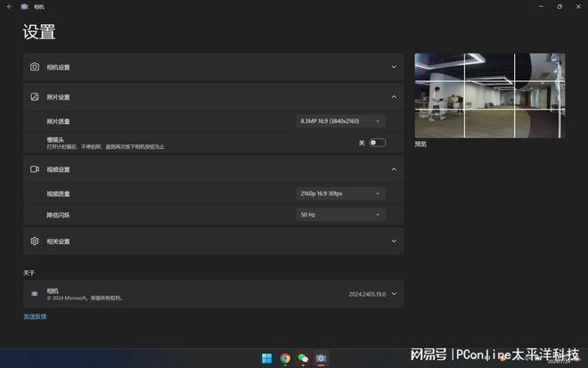Collapse the 视频设置 section chevron
Image resolution: width=588 pixels, height=368 pixels.
click(394, 169)
